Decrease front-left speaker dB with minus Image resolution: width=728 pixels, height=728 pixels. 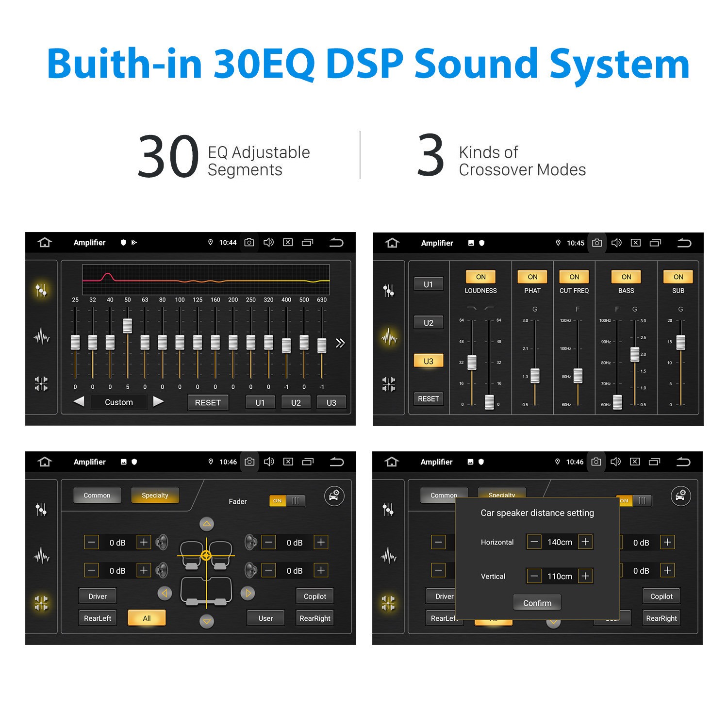91,542
